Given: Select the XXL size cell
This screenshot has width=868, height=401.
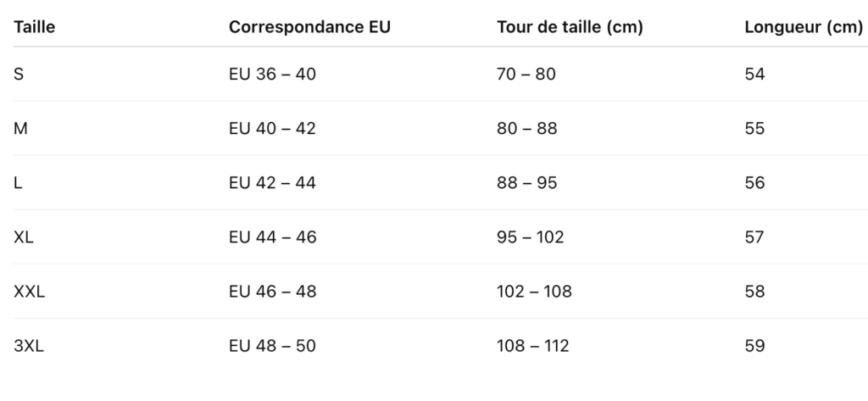Looking at the screenshot, I should 29,291.
